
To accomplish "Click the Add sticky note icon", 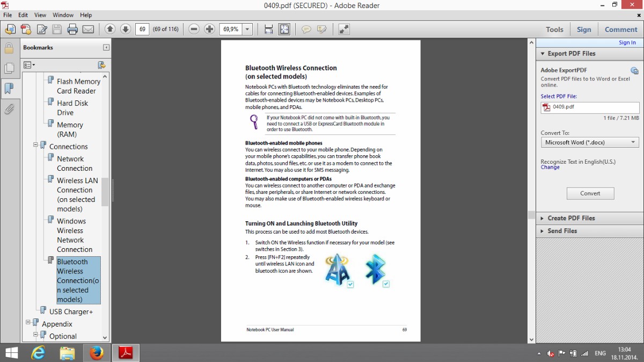I will pyautogui.click(x=306, y=30).
